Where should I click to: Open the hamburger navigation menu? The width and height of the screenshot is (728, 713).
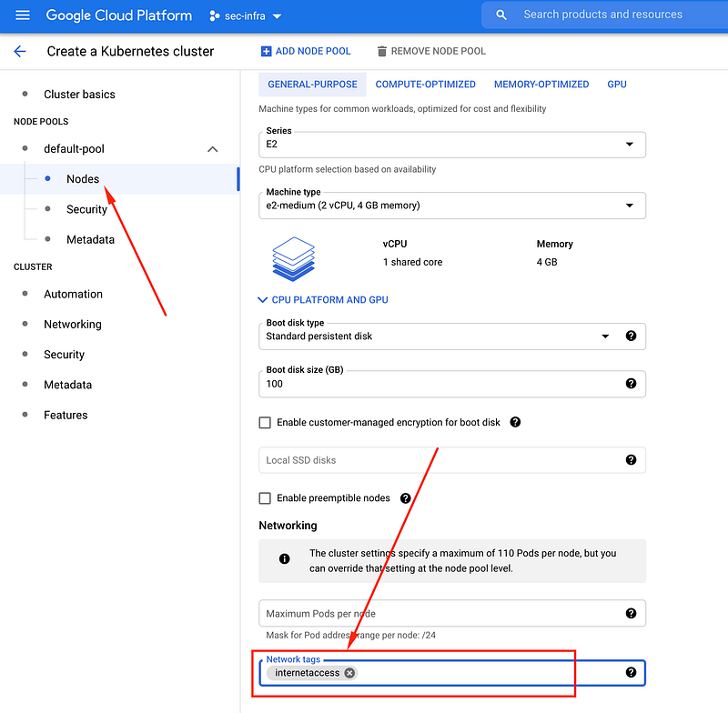[x=22, y=15]
